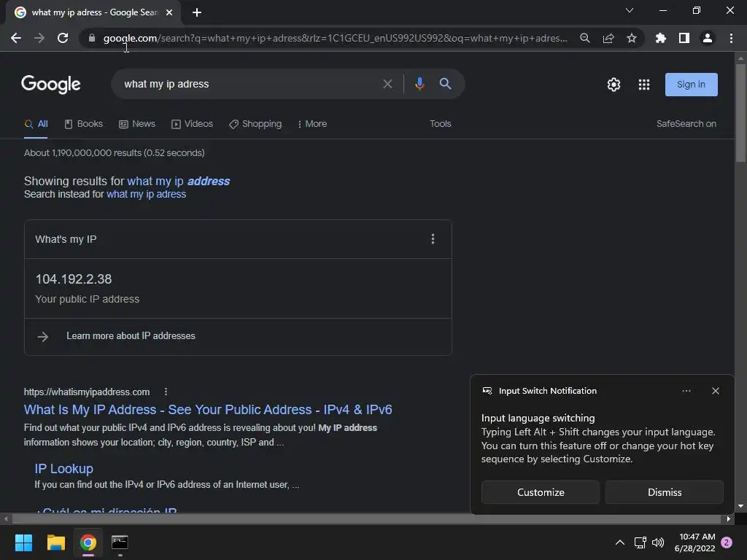This screenshot has width=747, height=560.
Task: Click the forward navigation arrow
Action: point(39,38)
